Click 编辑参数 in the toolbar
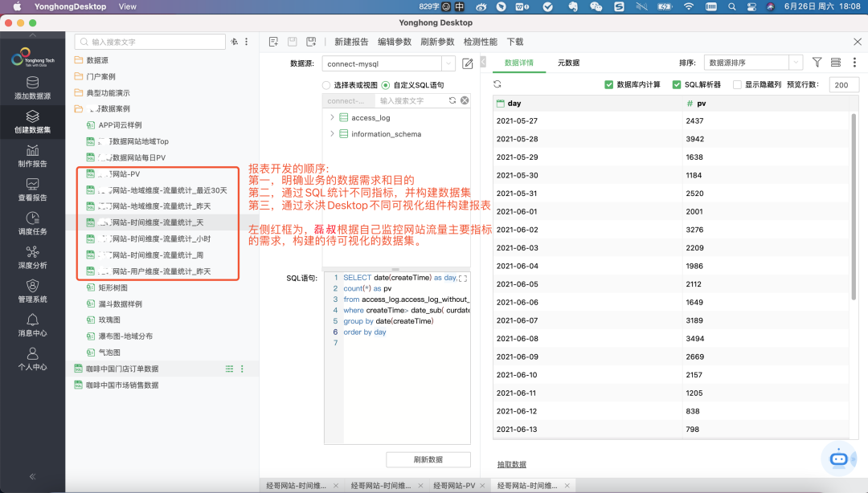The image size is (868, 493). tap(395, 42)
